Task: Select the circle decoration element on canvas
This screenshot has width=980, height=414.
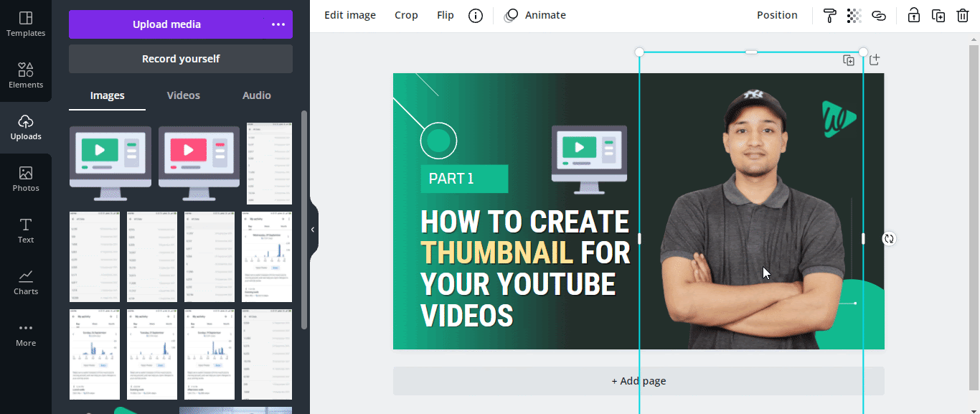Action: tap(438, 141)
